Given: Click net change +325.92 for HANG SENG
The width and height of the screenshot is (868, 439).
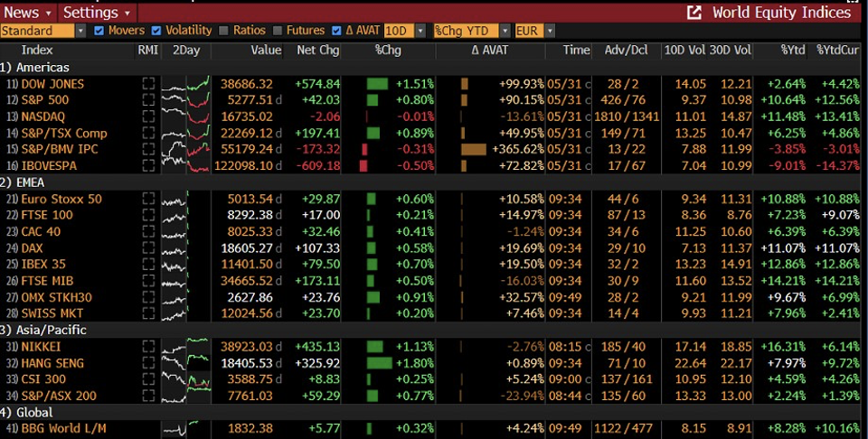Looking at the screenshot, I should (317, 363).
